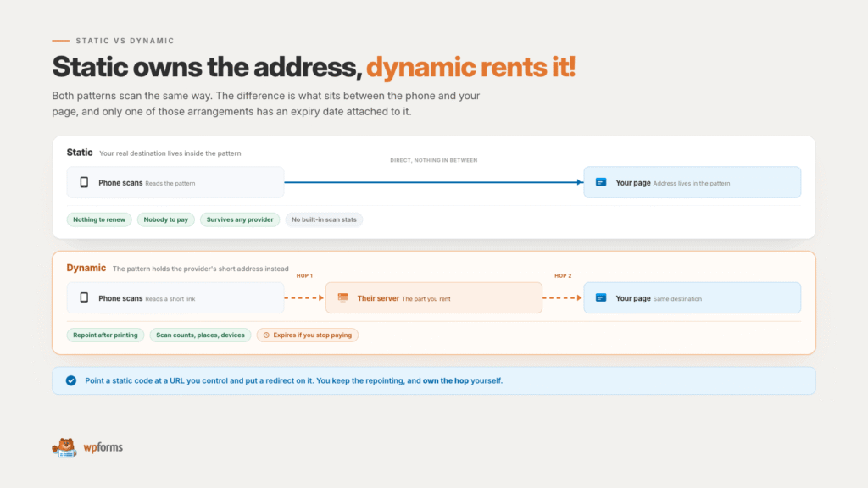The width and height of the screenshot is (868, 488).
Task: Click the 'Static' section heading
Action: (80, 152)
